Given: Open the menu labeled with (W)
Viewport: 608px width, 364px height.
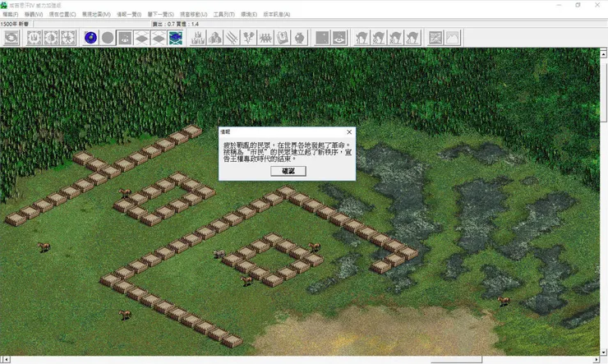Looking at the screenshot, I should click(x=34, y=14).
